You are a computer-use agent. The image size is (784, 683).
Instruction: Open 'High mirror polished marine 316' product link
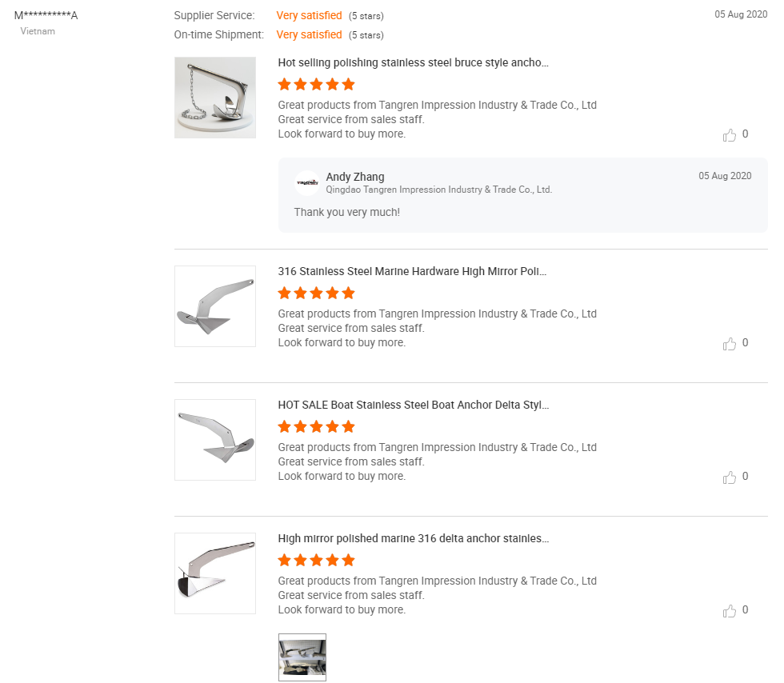point(413,538)
